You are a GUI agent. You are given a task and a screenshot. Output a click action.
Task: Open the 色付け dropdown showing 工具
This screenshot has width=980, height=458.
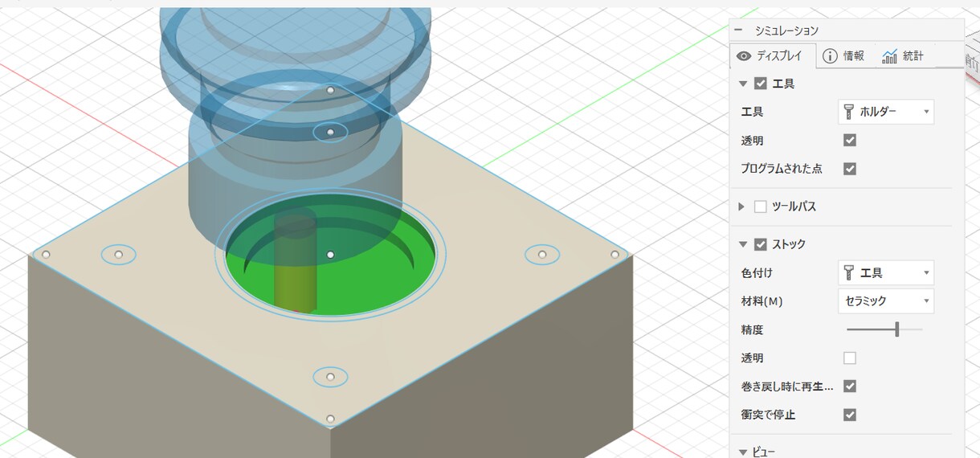click(x=885, y=273)
